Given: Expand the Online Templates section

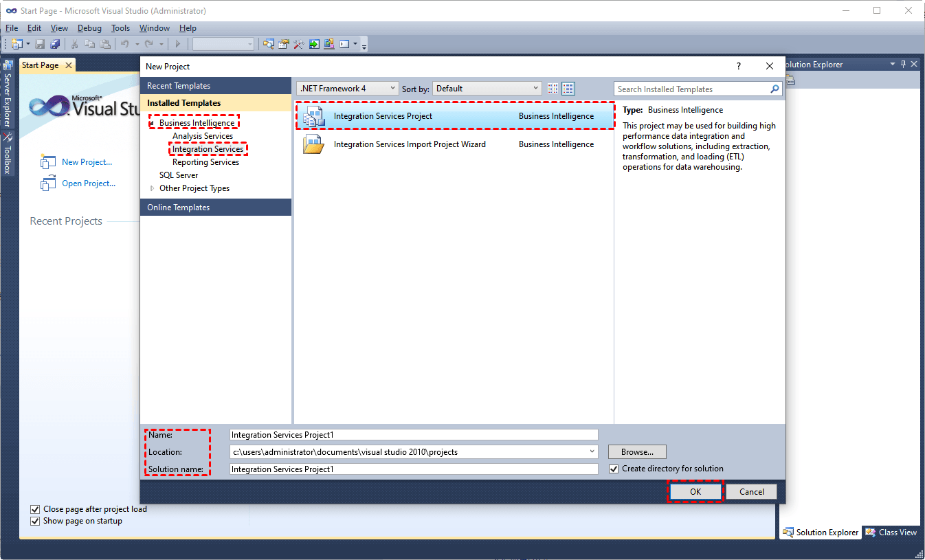Looking at the screenshot, I should point(216,208).
